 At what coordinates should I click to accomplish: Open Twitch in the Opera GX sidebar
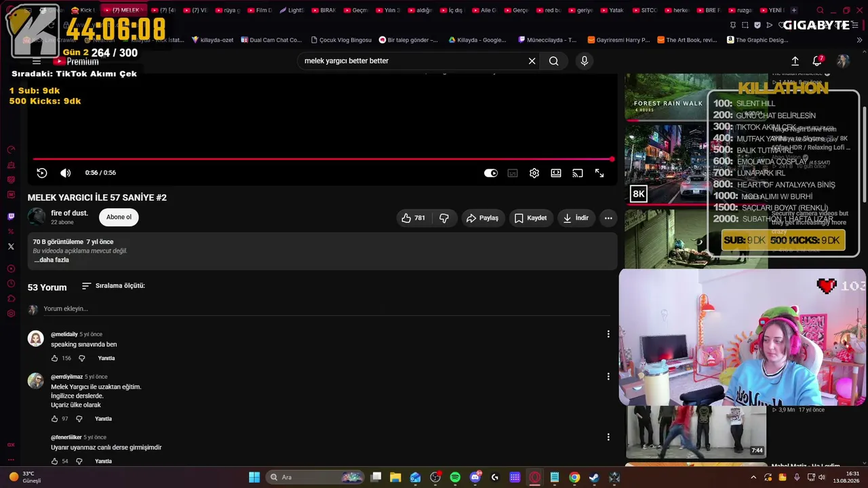[11, 217]
